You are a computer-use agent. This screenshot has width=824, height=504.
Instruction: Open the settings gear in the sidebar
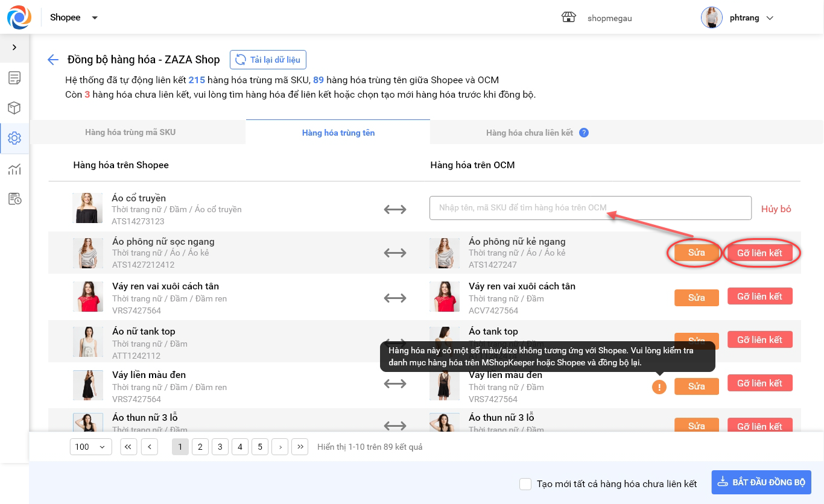14,139
